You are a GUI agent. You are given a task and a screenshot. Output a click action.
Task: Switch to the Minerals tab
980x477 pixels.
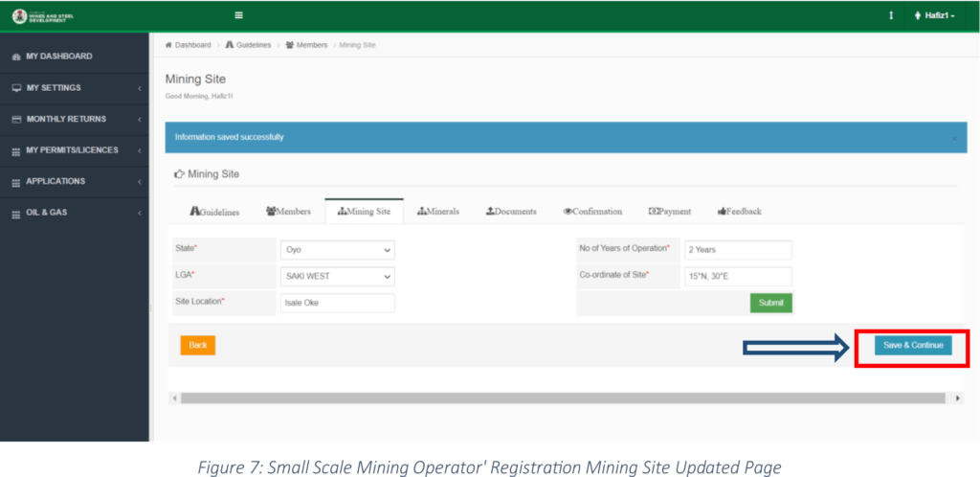(438, 212)
